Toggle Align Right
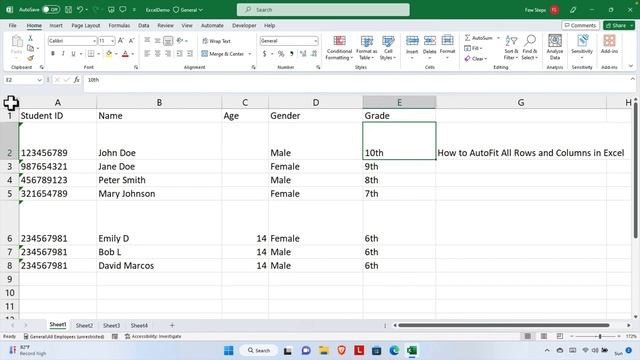 [x=168, y=53]
